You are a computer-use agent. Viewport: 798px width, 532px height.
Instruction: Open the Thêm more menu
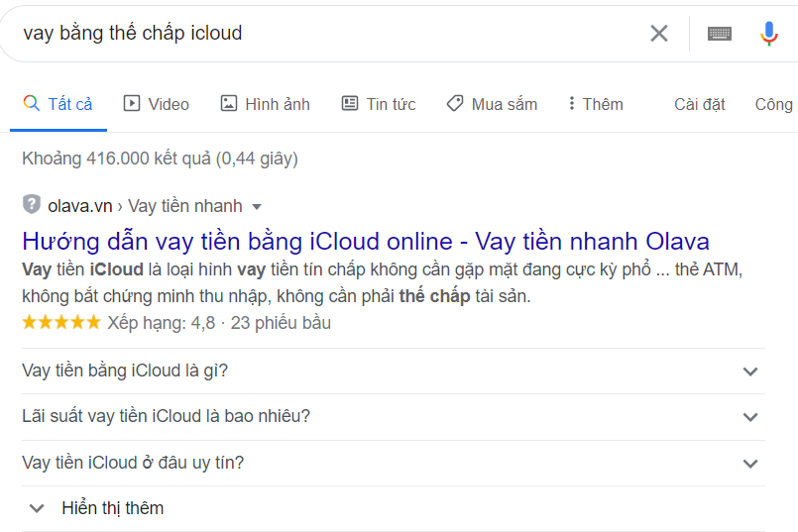coord(595,104)
